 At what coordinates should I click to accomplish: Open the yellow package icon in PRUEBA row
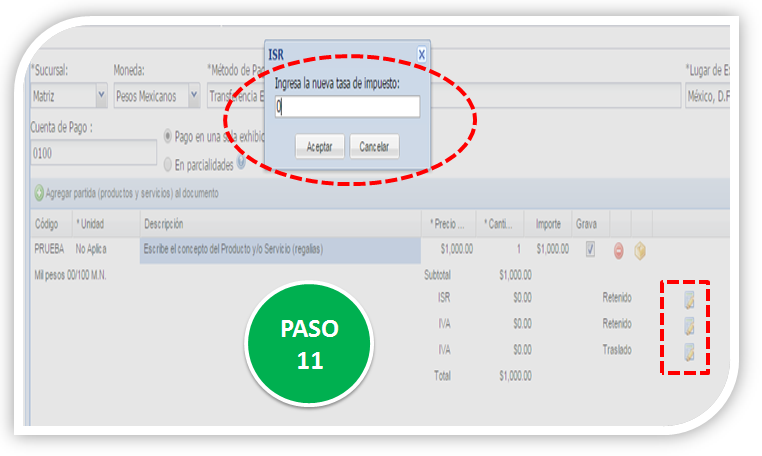tap(640, 251)
